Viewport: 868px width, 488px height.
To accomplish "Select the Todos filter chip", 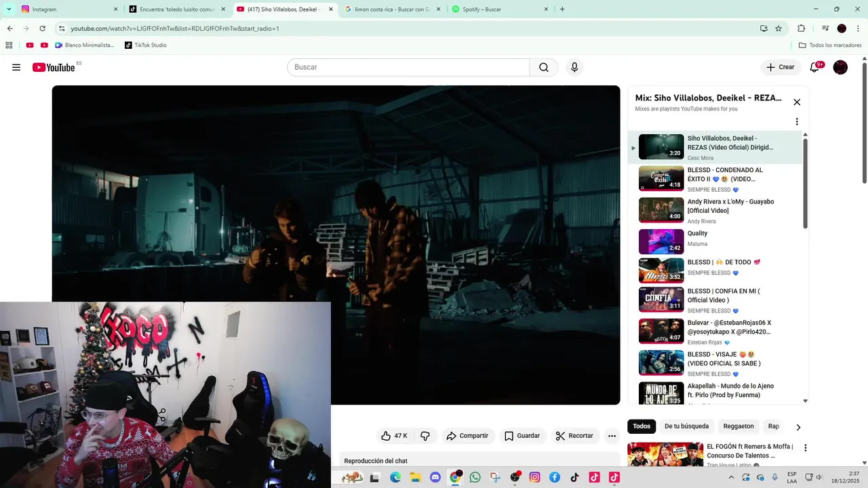I will tap(642, 426).
